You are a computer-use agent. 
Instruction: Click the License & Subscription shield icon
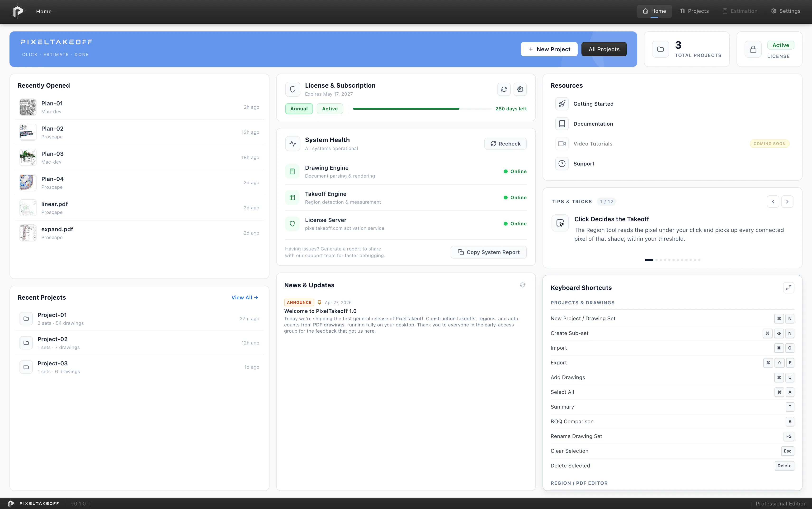tap(293, 89)
